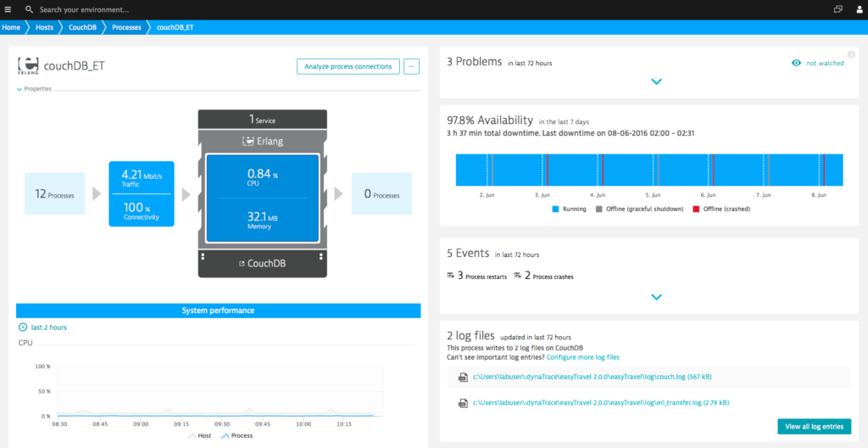Click the info icon on Problems card
This screenshot has height=448, width=868.
click(x=851, y=54)
